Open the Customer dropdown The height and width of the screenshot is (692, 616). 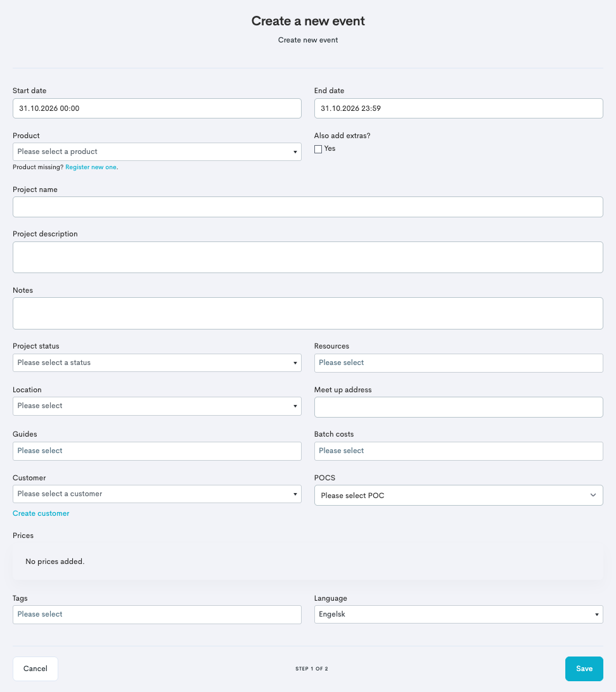[x=157, y=494]
